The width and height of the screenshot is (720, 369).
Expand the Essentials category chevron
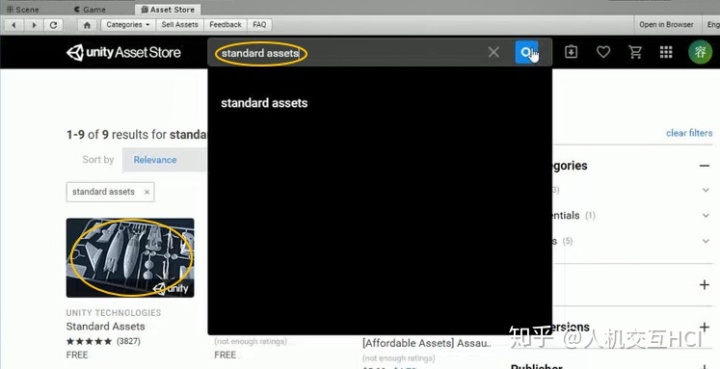tap(705, 215)
